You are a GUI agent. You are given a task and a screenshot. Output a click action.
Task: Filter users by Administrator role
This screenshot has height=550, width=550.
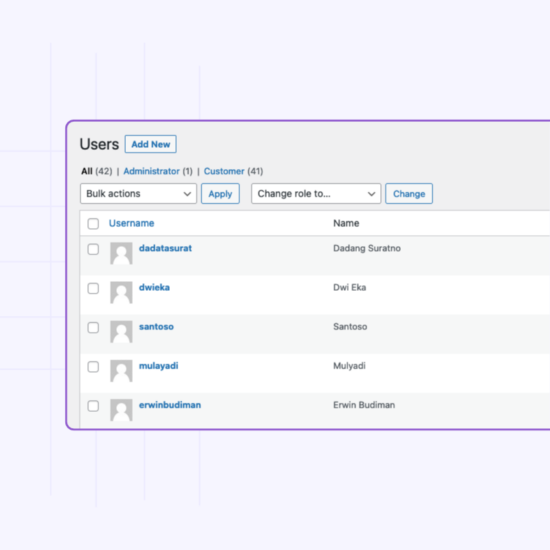click(151, 171)
